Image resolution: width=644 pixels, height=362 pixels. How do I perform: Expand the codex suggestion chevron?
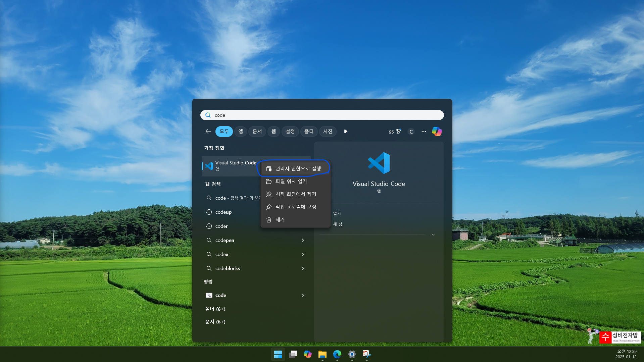(303, 254)
